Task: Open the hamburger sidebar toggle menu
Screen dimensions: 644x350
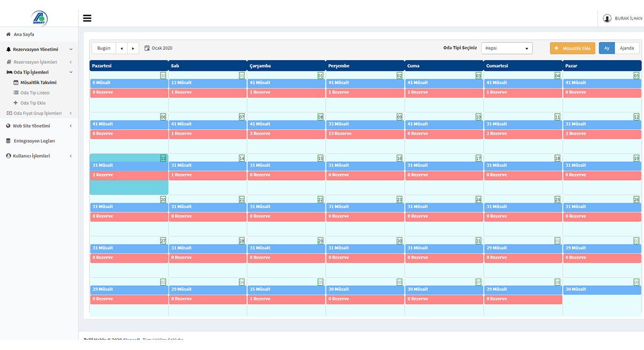Action: pyautogui.click(x=87, y=18)
